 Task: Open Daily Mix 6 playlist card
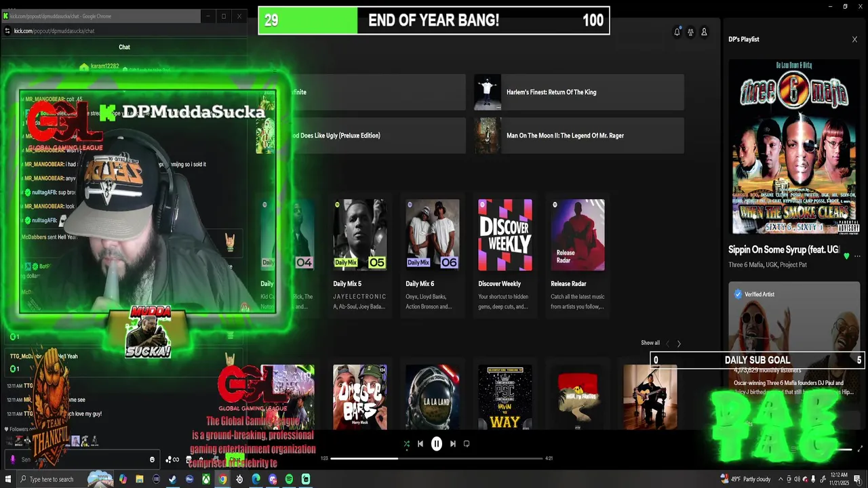click(433, 256)
